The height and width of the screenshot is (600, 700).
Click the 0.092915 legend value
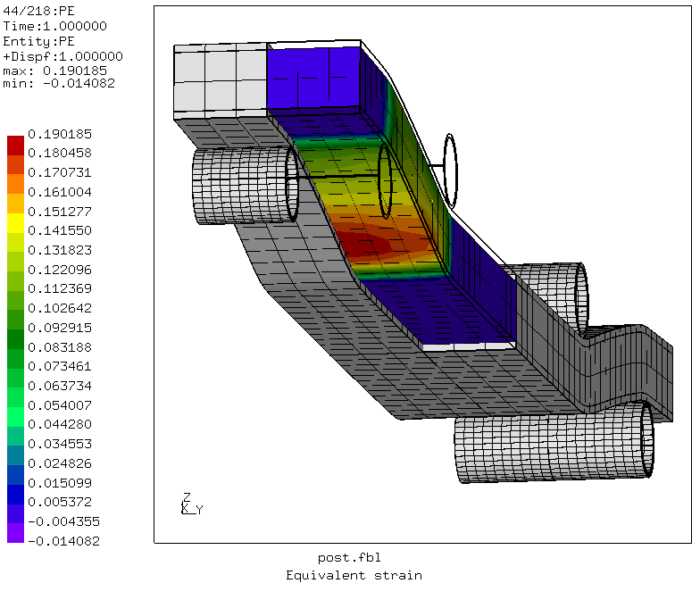(x=60, y=328)
